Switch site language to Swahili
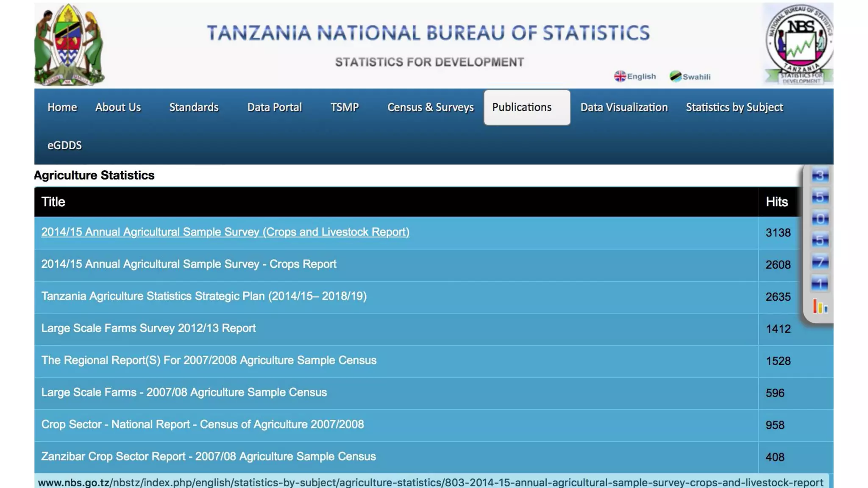This screenshot has width=868, height=488. point(696,77)
